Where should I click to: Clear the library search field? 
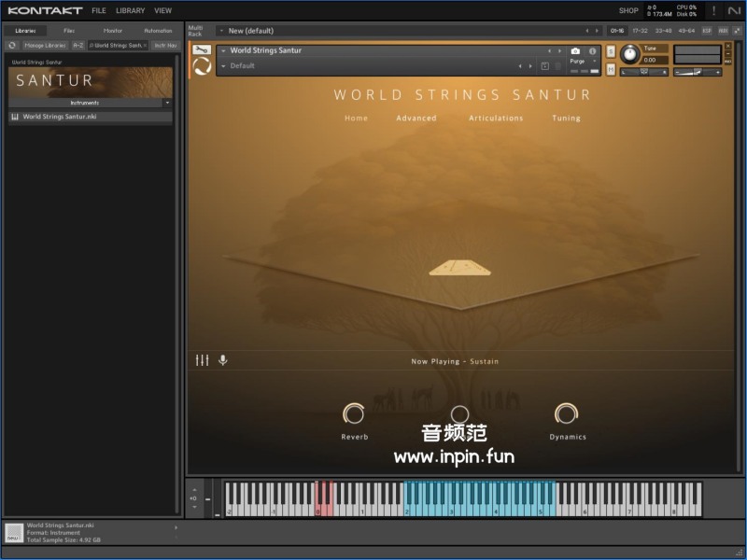click(x=145, y=45)
